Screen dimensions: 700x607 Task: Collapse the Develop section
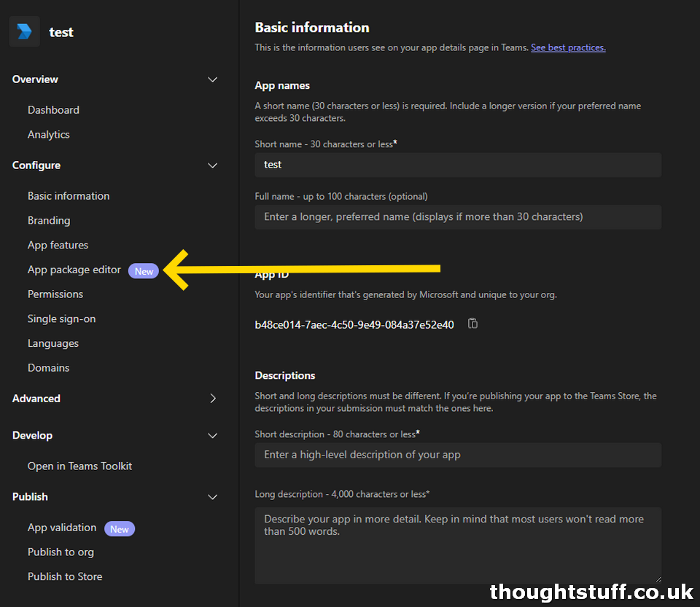(213, 436)
